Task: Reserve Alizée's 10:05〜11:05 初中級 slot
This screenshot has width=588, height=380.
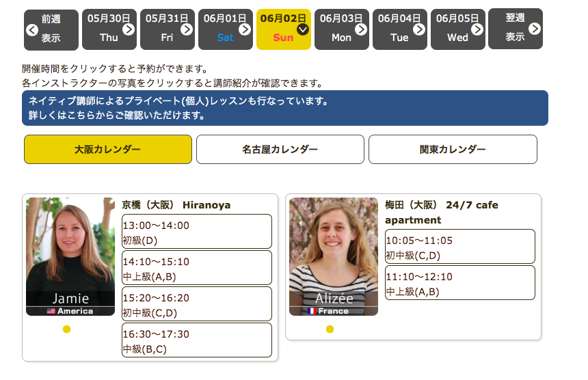Action: point(460,247)
